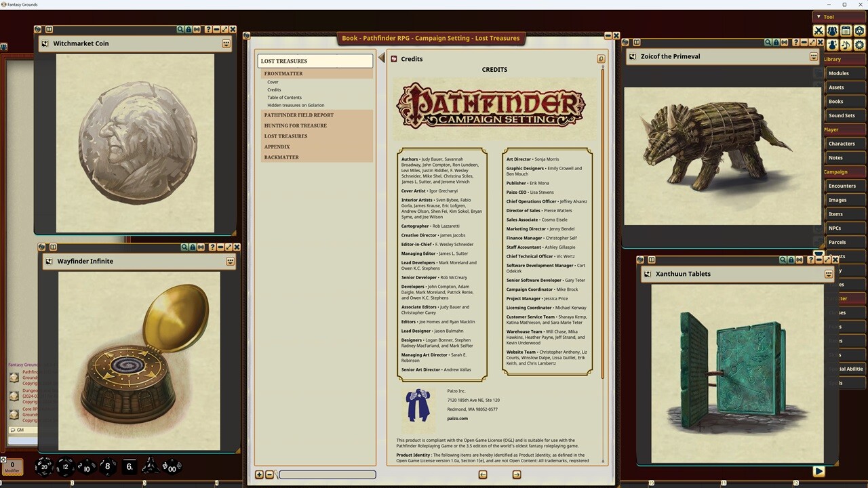The height and width of the screenshot is (488, 868).
Task: Expand the PATHFINDER FIELD REPORT chapter in the book index
Action: 299,115
